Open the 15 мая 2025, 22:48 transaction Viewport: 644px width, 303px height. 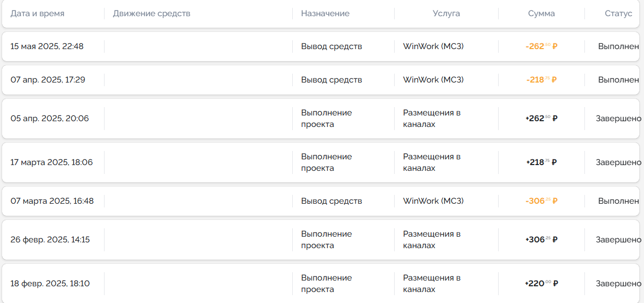pos(47,46)
